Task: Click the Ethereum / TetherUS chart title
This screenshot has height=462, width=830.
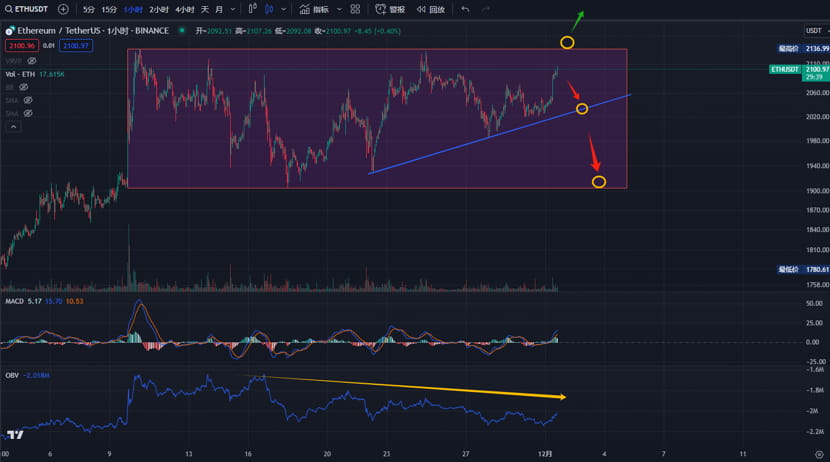Action: (93, 31)
